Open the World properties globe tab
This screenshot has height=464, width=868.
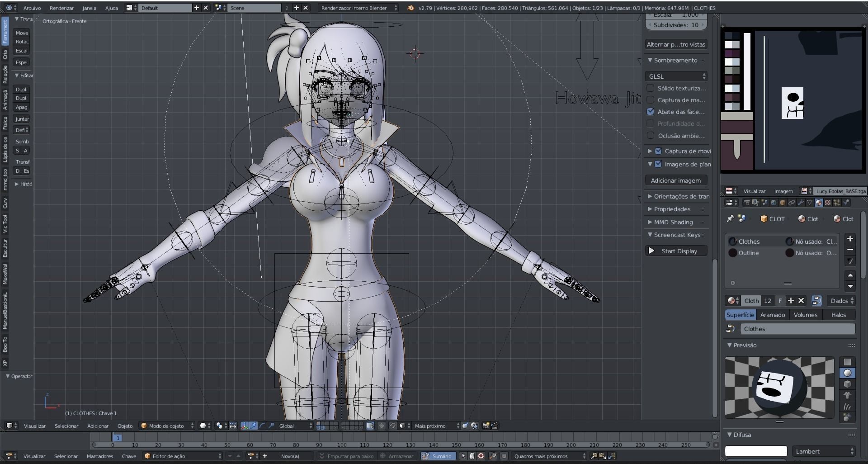[x=774, y=203]
